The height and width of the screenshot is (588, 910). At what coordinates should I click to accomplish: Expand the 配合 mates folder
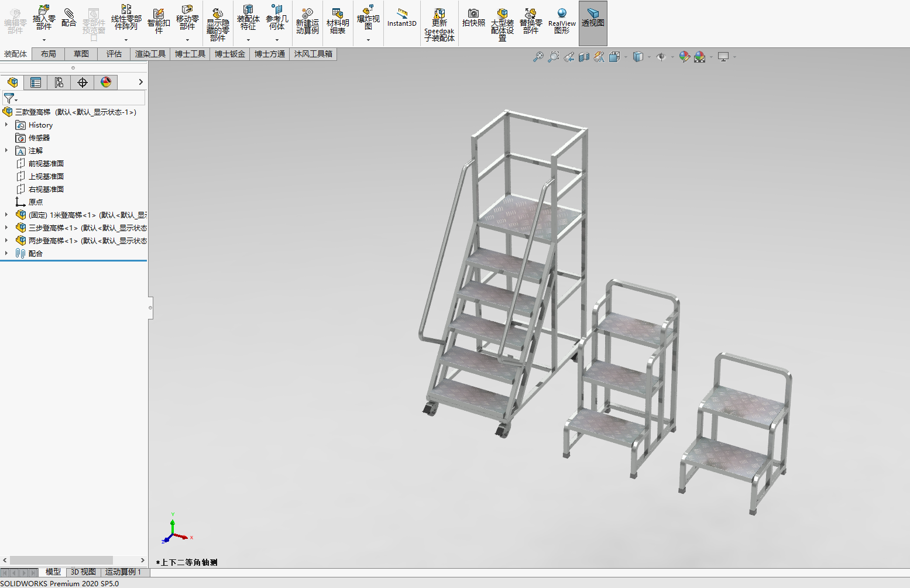click(6, 253)
